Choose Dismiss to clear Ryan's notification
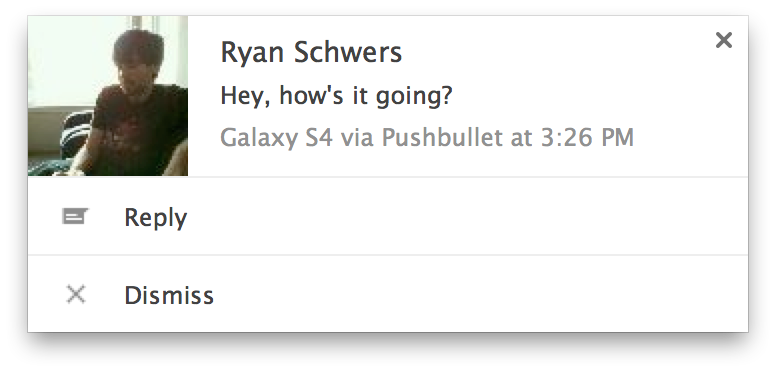Viewport: 776px width, 372px height. tap(388, 294)
